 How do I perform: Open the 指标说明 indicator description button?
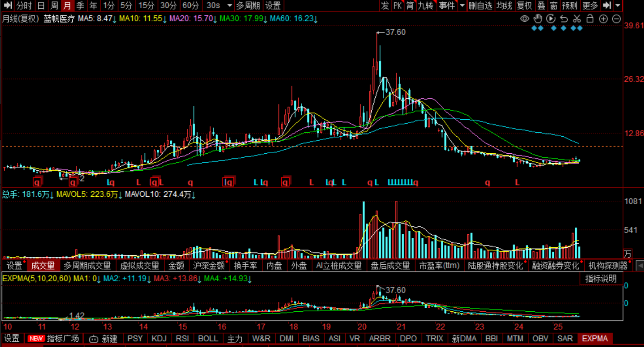click(601, 279)
